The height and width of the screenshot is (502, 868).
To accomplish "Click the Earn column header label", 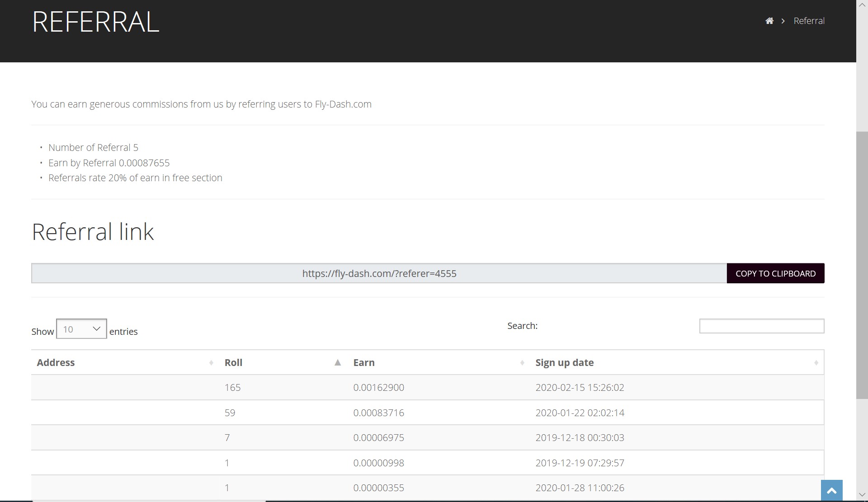I will [364, 362].
